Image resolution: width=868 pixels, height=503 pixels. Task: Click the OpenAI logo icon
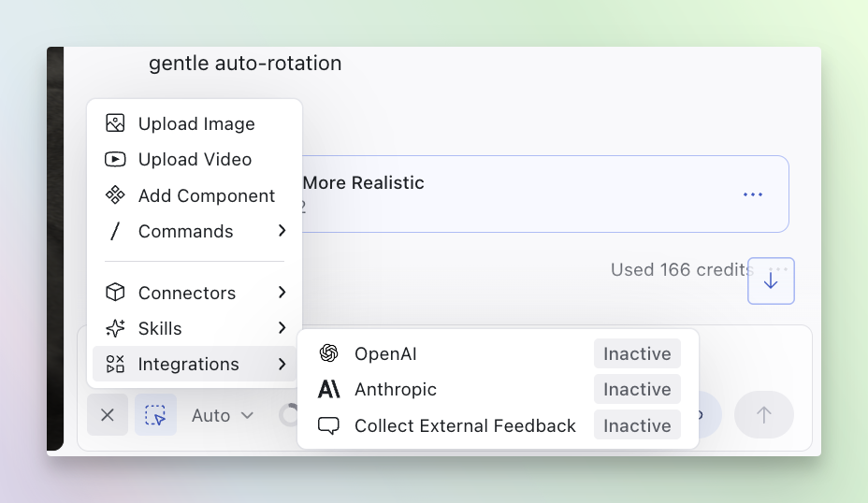(328, 353)
